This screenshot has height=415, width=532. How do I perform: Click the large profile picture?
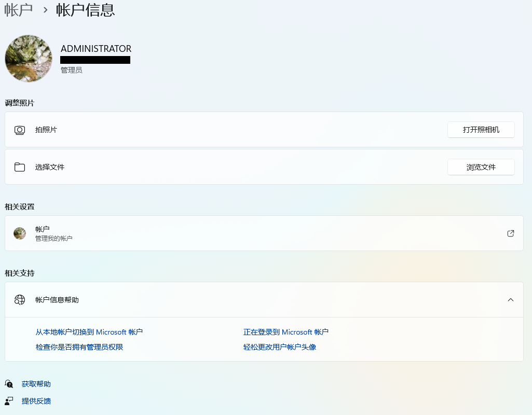(29, 58)
